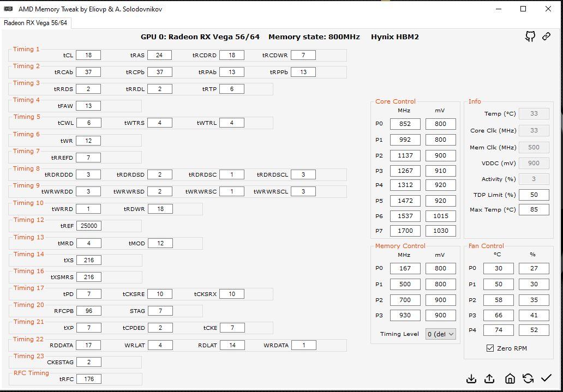Click the tFAW input field
This screenshot has height=392, width=563.
88,106
